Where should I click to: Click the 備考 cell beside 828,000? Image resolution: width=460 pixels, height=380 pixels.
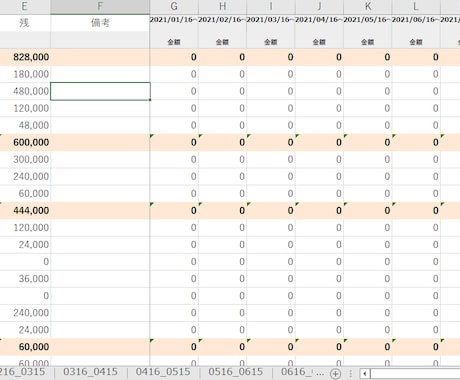tap(100, 57)
